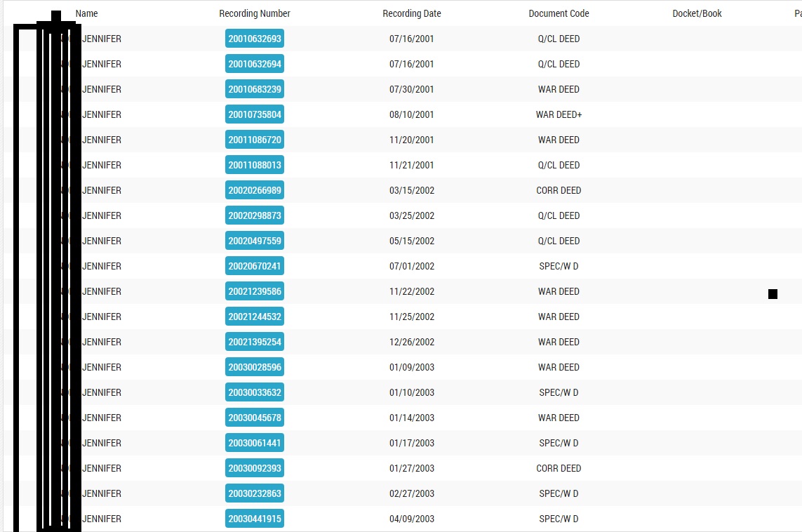This screenshot has height=532, width=802.
Task: Open the 20011088013 recording
Action: click(254, 166)
